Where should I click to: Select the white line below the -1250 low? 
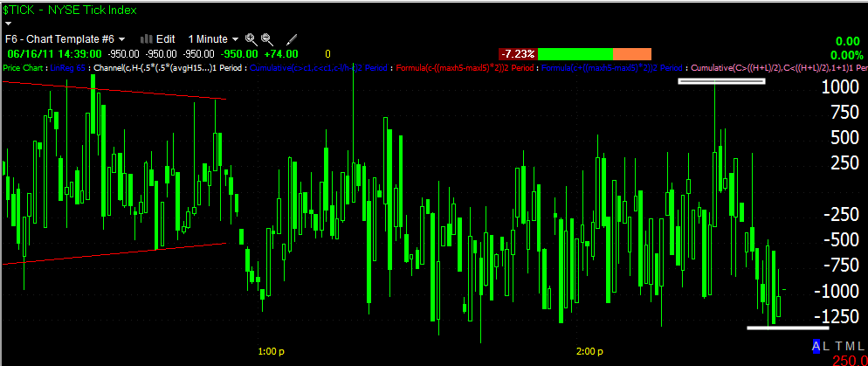[788, 328]
